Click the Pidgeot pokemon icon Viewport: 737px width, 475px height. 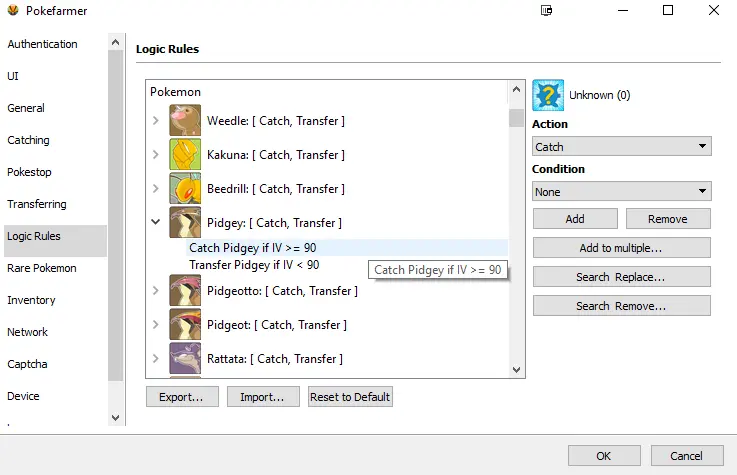(x=185, y=325)
